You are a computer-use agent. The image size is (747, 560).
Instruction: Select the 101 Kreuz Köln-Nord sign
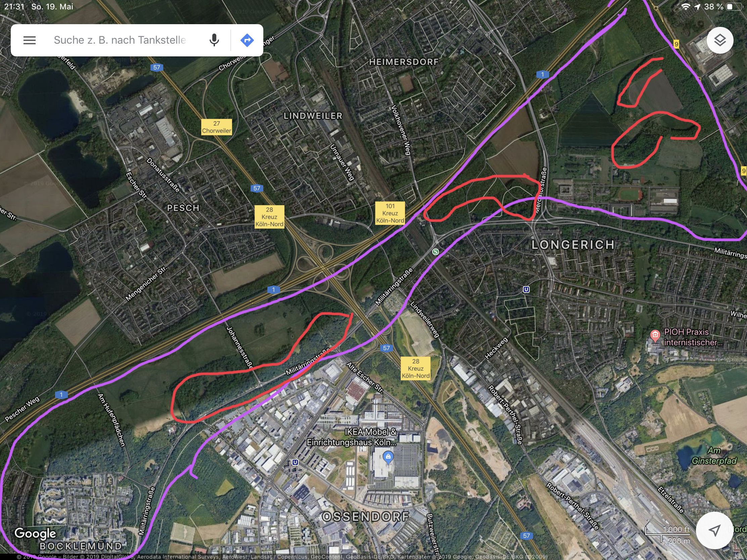click(390, 213)
